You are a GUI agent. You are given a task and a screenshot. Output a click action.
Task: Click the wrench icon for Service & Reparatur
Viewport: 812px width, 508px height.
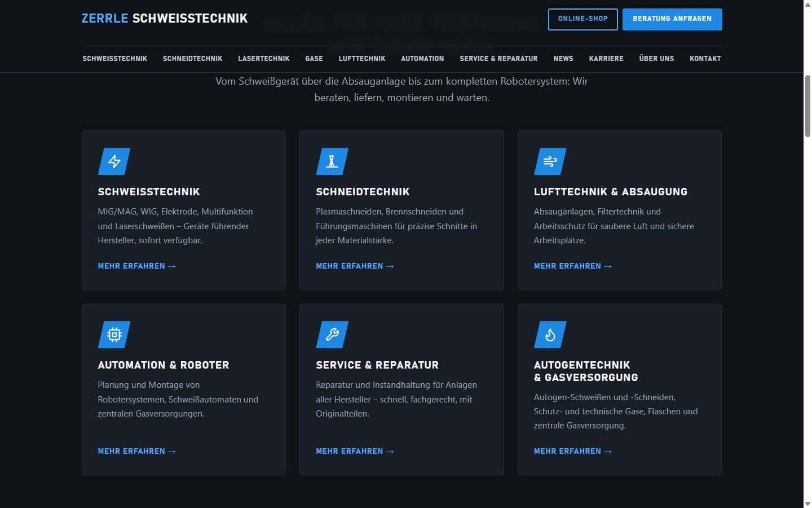click(332, 335)
